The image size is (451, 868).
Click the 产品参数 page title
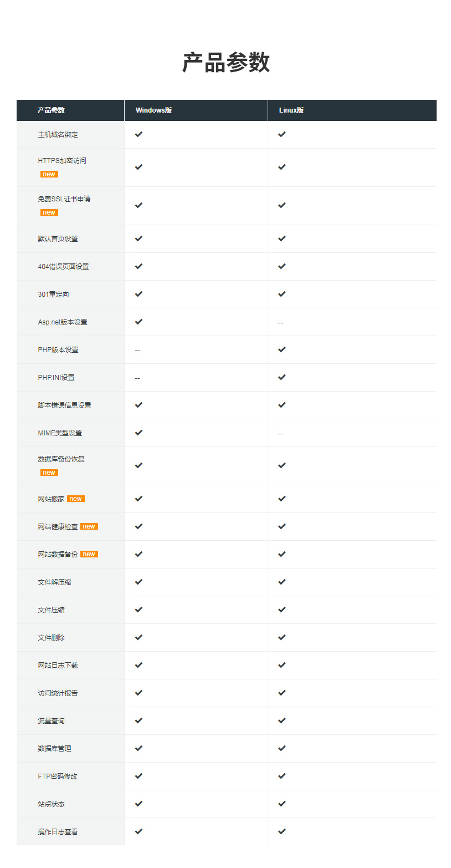point(226,63)
